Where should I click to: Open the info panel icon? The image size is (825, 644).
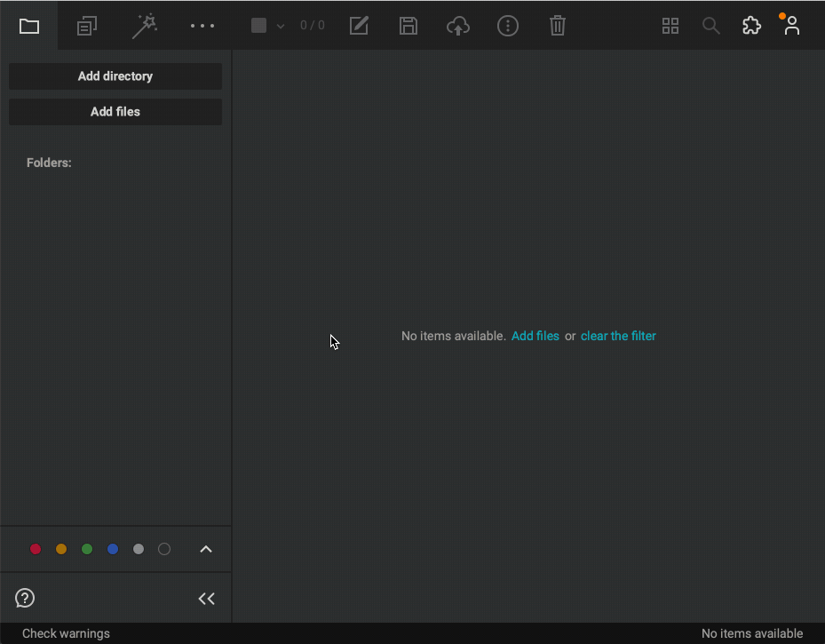[508, 25]
